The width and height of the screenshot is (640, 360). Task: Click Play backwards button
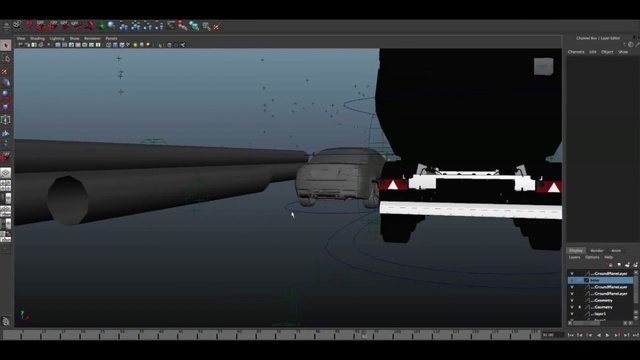tap(598, 335)
